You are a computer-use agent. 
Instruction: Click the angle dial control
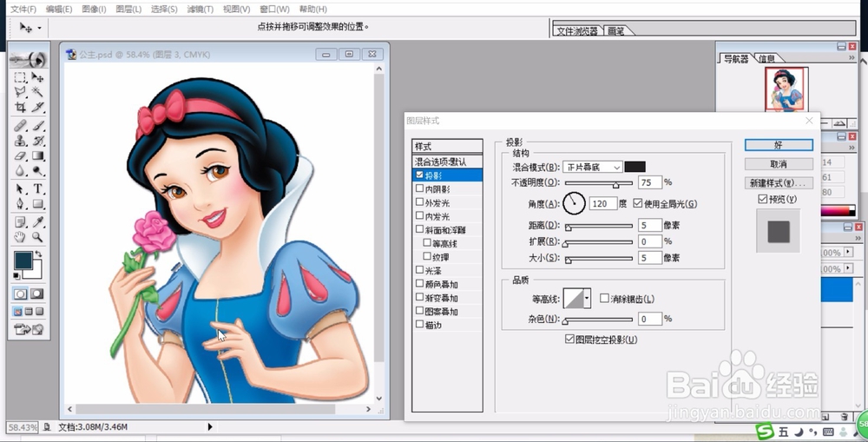pyautogui.click(x=574, y=203)
